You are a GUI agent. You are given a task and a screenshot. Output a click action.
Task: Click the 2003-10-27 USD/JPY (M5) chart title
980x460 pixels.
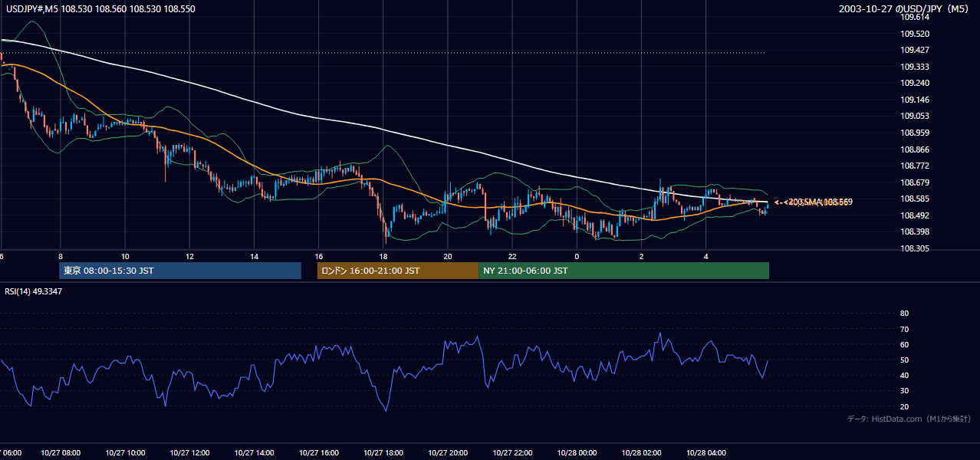[x=905, y=8]
